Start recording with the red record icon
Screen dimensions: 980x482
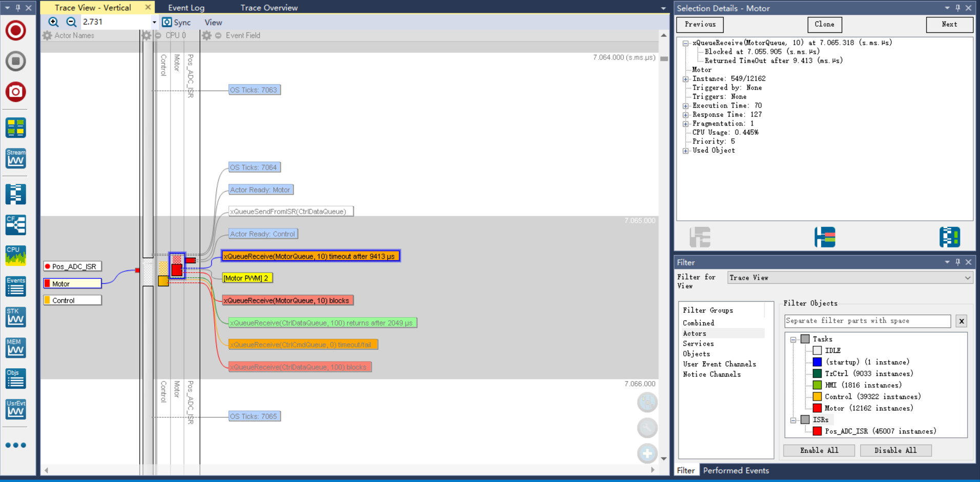[16, 30]
